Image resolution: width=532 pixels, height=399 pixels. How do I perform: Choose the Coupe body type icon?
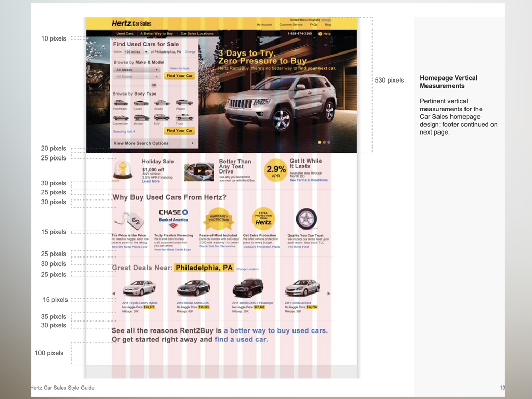[141, 103]
